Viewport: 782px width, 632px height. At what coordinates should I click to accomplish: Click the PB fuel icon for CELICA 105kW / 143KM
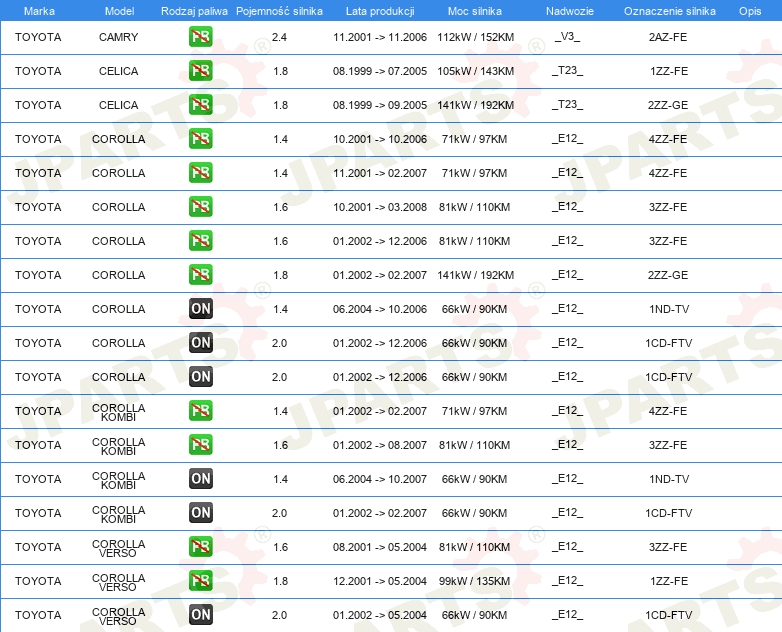click(x=200, y=71)
